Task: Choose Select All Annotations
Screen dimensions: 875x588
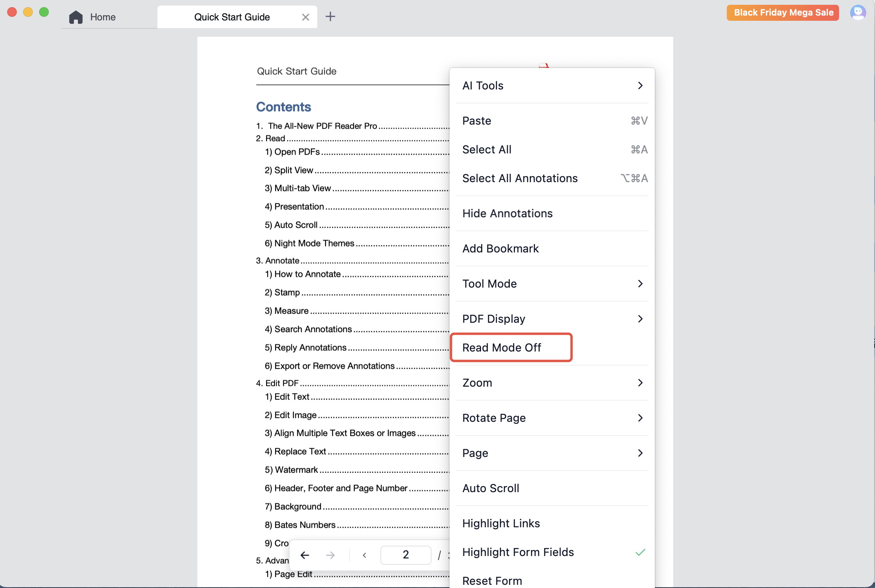Action: (520, 178)
